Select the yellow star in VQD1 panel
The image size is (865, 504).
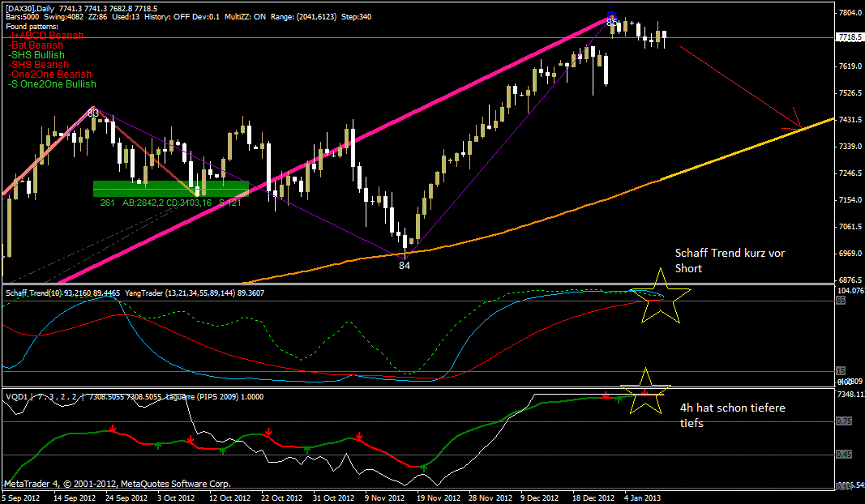point(644,392)
